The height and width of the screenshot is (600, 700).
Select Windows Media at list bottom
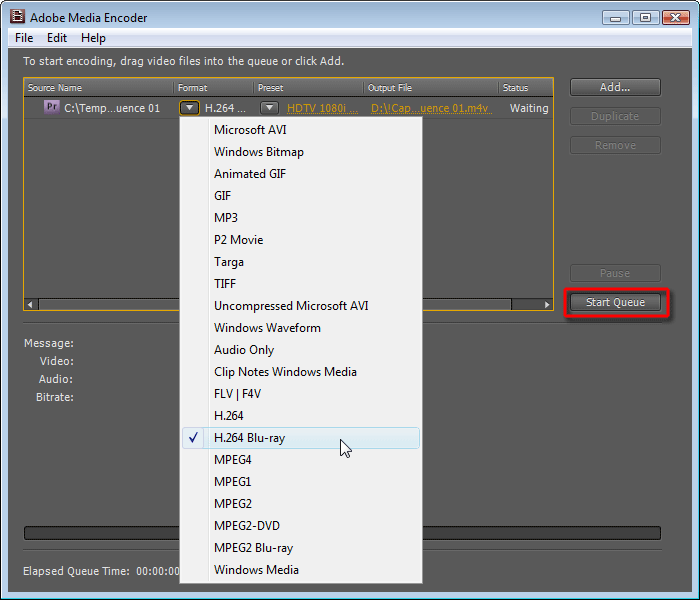pyautogui.click(x=301, y=570)
